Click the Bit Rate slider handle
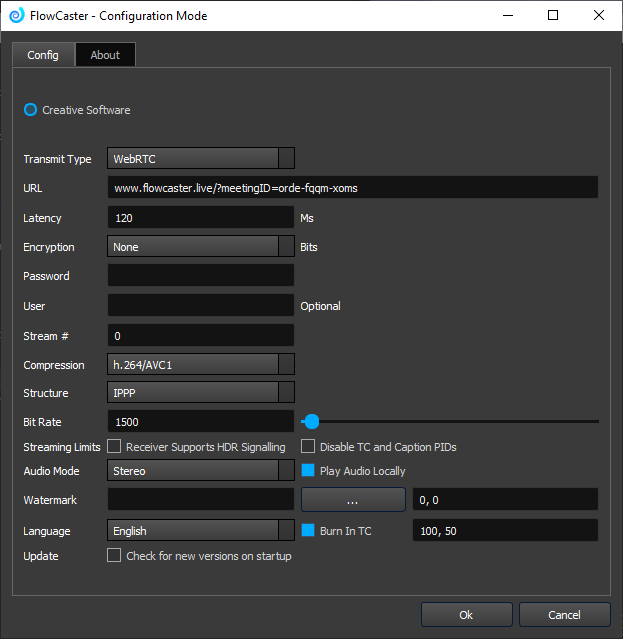The width and height of the screenshot is (623, 639). (311, 422)
